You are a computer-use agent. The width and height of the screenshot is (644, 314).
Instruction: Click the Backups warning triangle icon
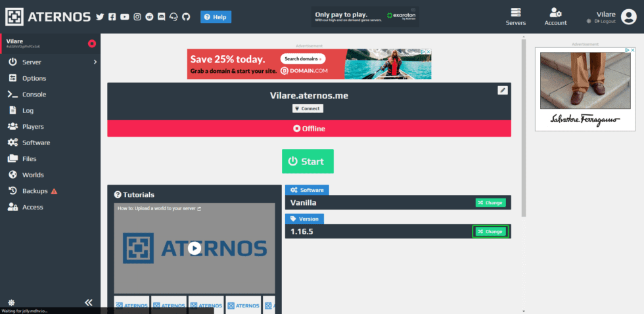(54, 191)
